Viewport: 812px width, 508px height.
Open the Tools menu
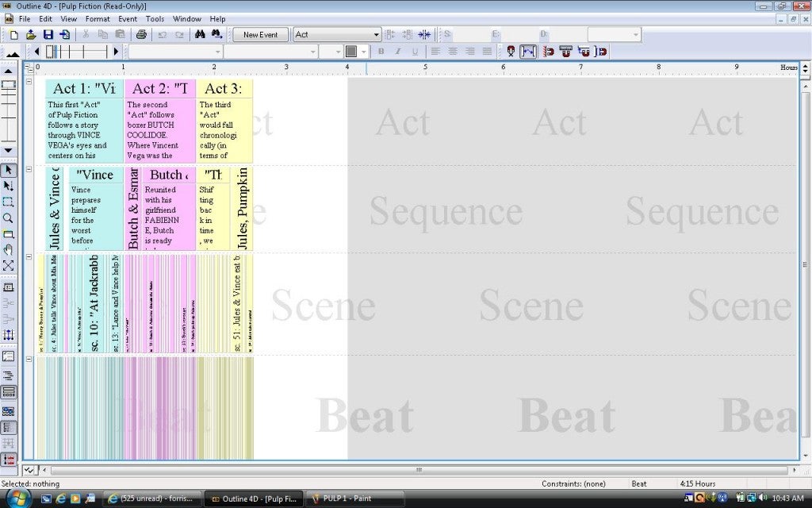(x=155, y=19)
